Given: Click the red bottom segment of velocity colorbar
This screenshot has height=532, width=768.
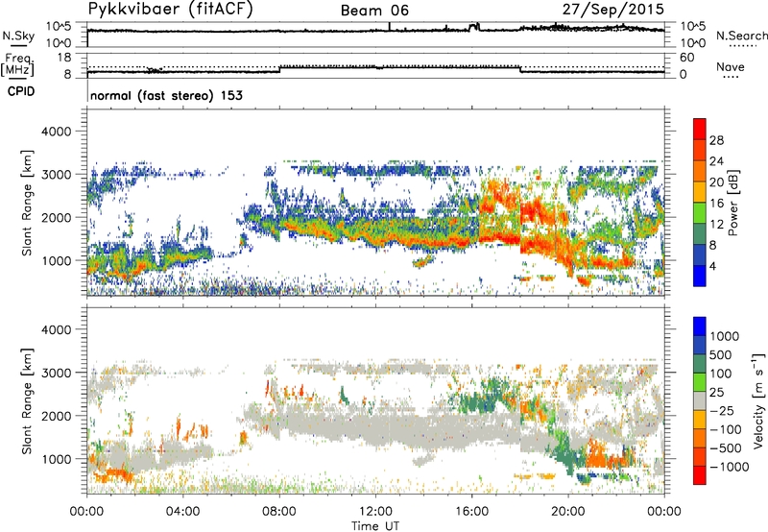Looking at the screenshot, I should tap(700, 475).
